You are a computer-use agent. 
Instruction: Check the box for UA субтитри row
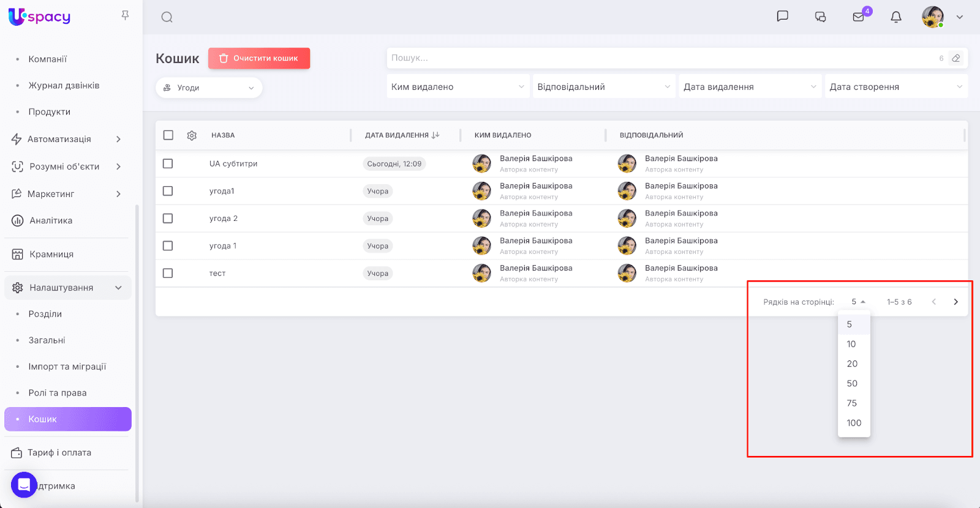pos(168,163)
